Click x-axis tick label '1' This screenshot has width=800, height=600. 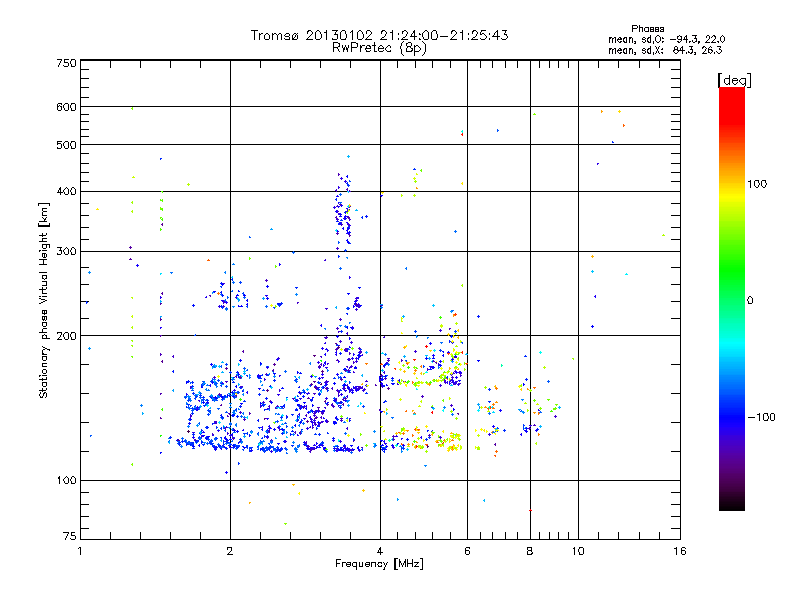pos(80,551)
